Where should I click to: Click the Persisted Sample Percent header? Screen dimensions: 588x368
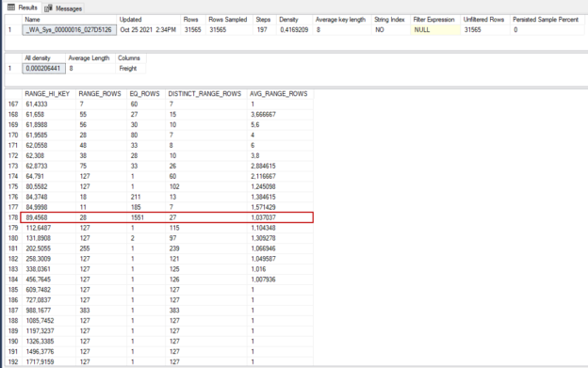coord(546,20)
